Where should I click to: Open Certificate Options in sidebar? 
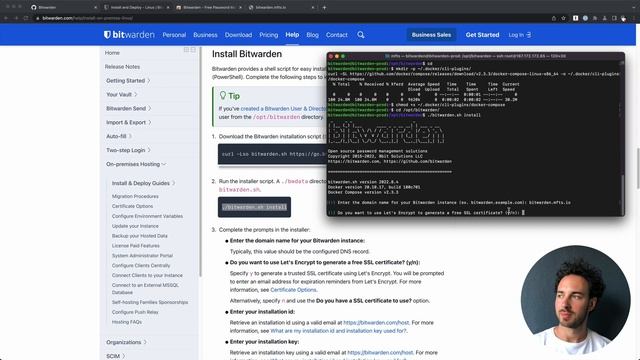(x=132, y=206)
